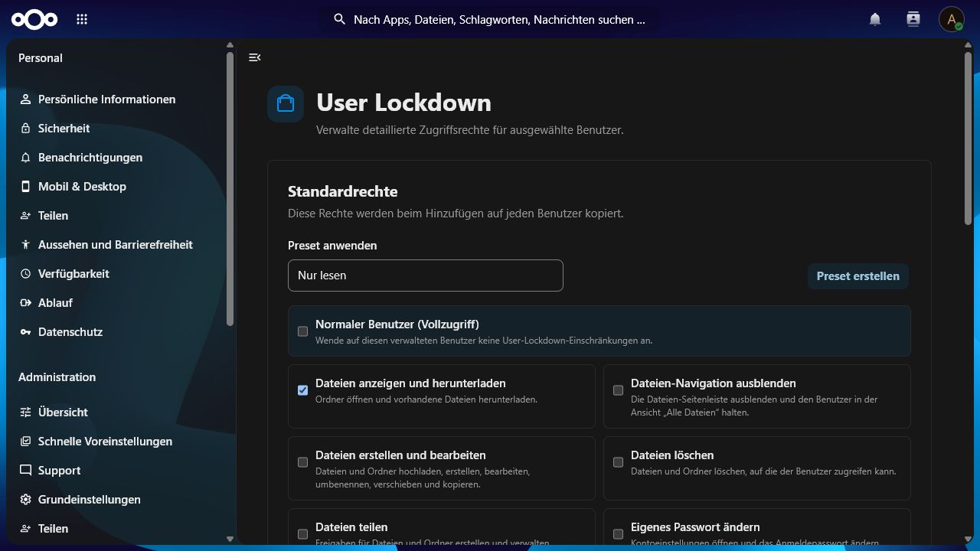Click the User Lockdown app icon
Image resolution: width=980 pixels, height=551 pixels.
286,104
